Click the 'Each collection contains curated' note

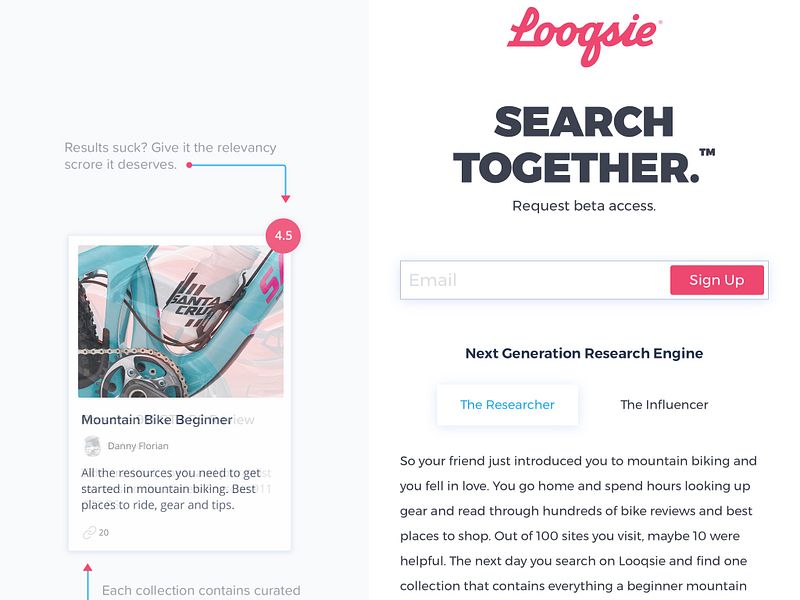coord(201,590)
